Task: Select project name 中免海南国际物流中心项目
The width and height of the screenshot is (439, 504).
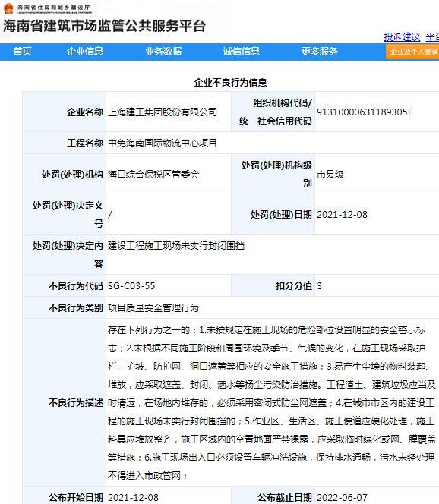Action: click(163, 143)
